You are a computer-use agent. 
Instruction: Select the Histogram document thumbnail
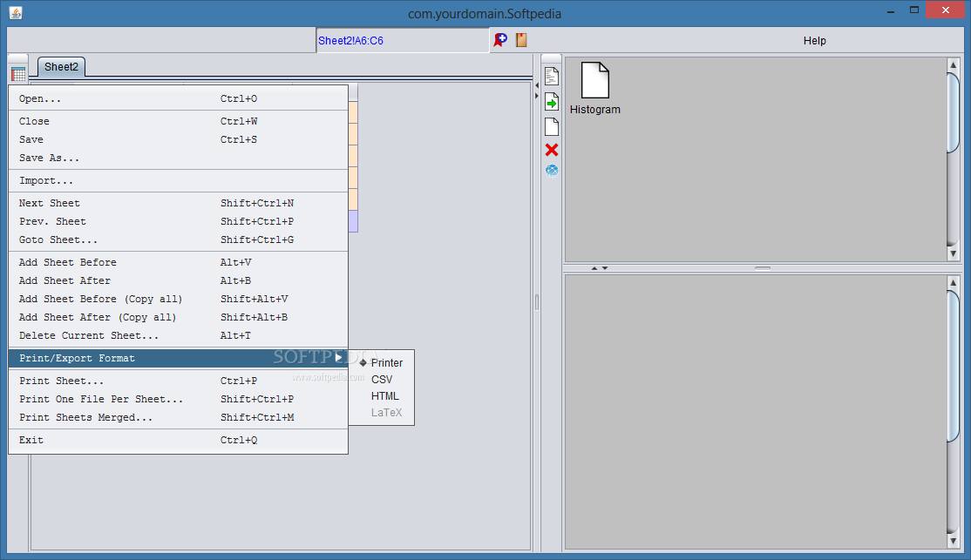pyautogui.click(x=595, y=89)
